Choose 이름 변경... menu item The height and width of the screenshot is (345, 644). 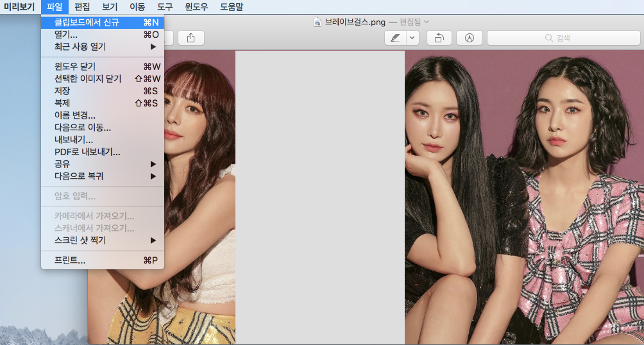pyautogui.click(x=103, y=115)
